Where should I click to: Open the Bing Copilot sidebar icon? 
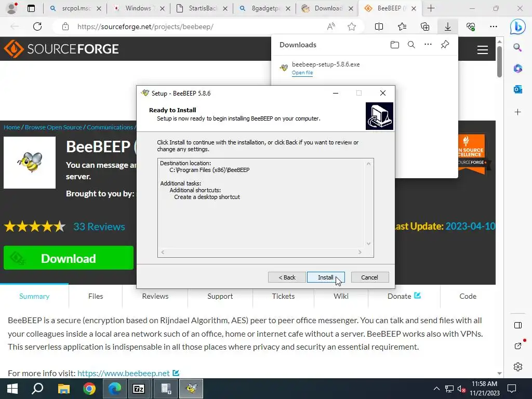518,27
